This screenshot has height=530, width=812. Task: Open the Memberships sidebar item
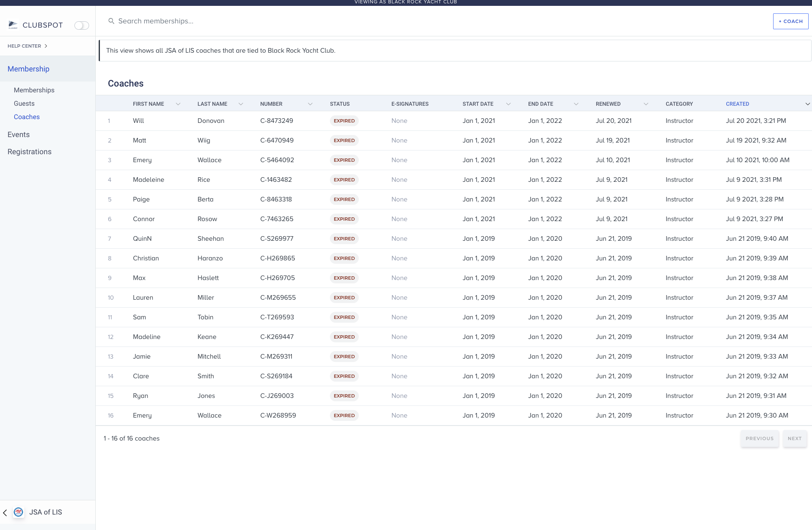tap(34, 90)
